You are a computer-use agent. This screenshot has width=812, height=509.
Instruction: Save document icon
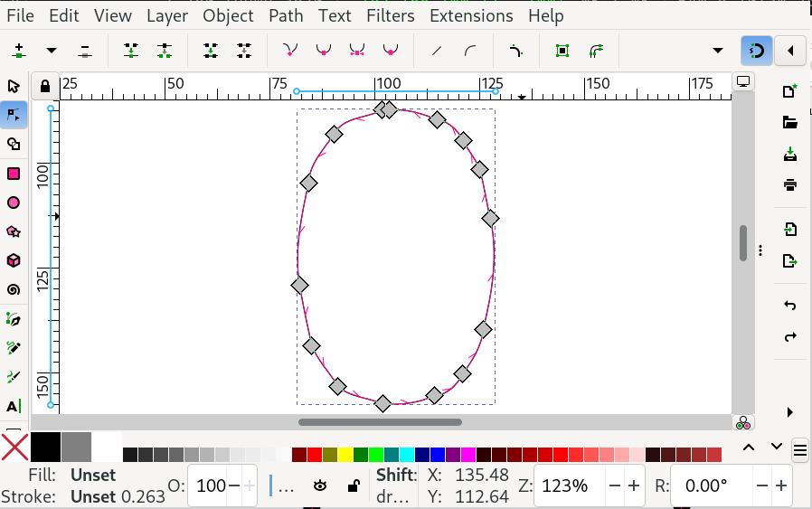789,154
